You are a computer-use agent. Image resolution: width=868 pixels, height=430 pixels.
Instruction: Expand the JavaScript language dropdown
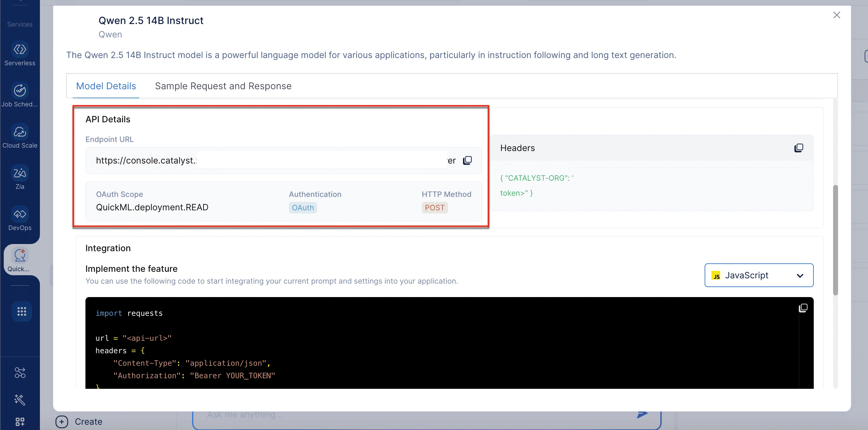click(759, 275)
